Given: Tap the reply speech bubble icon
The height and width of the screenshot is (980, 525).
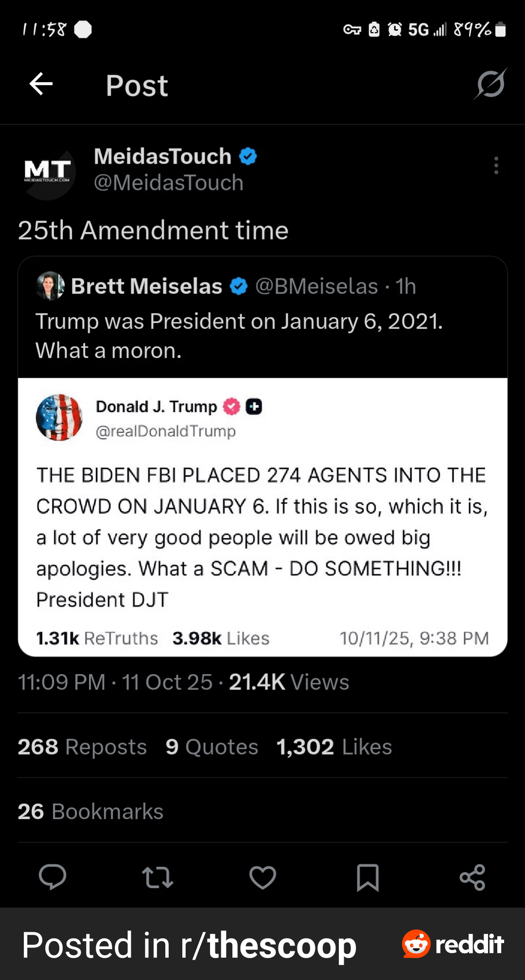Looking at the screenshot, I should click(52, 877).
